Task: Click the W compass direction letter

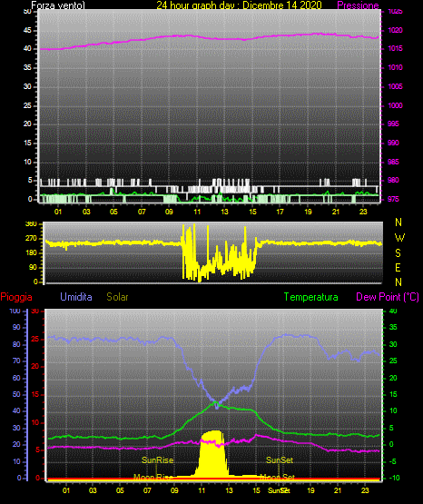Action: pyautogui.click(x=399, y=238)
